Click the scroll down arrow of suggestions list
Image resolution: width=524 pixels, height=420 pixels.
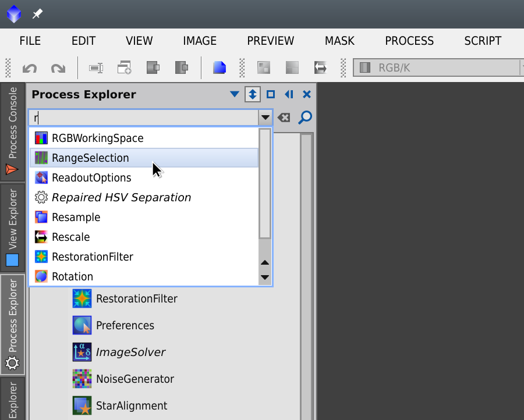265,277
